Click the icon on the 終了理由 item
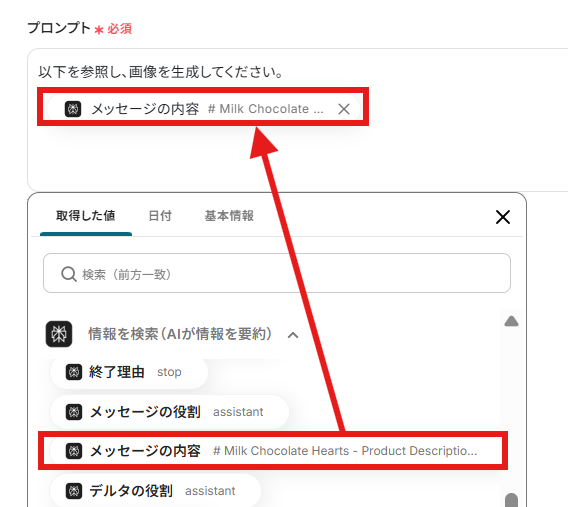568x507 pixels. 74,372
